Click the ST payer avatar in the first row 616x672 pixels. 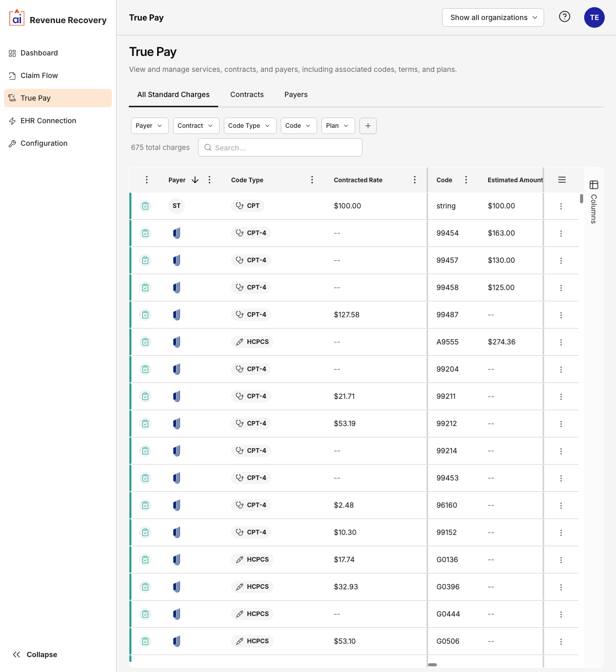tap(177, 205)
